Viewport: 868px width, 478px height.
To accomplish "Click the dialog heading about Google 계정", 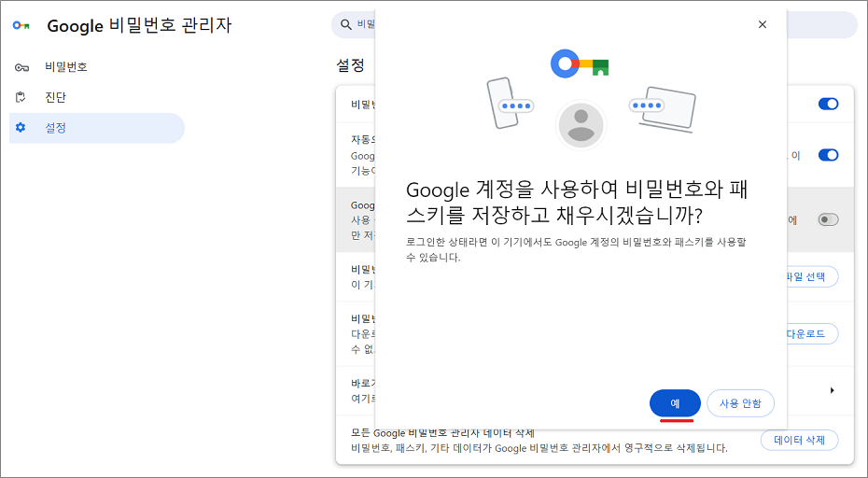I will click(577, 203).
